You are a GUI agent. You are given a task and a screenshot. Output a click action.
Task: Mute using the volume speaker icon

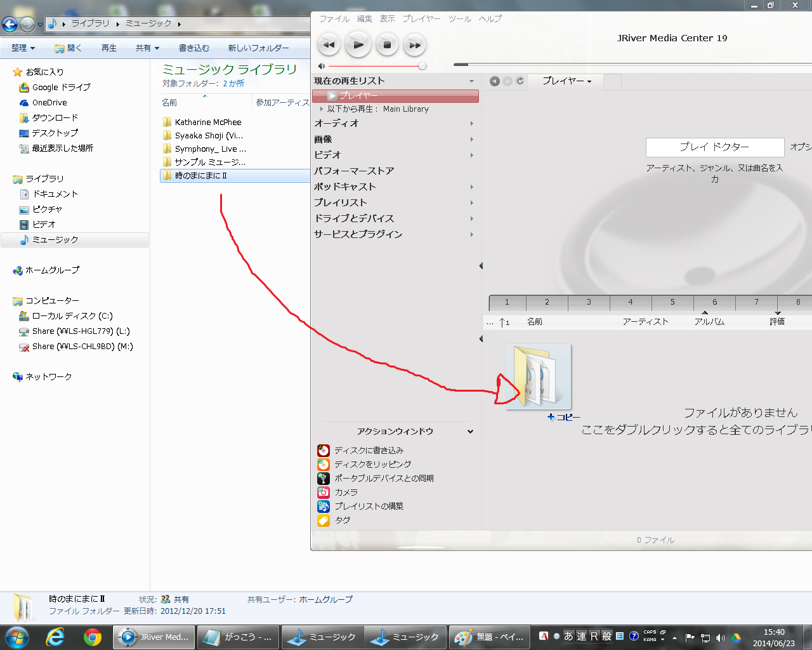(x=321, y=66)
